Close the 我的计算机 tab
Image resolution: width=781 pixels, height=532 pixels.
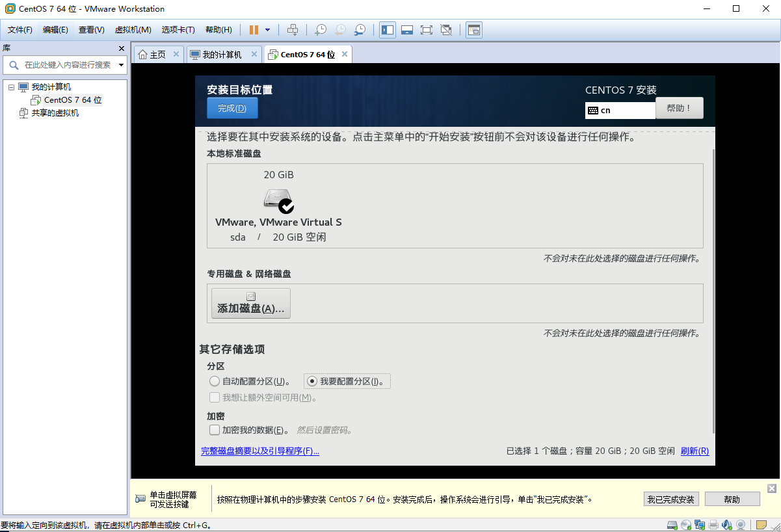coord(254,54)
